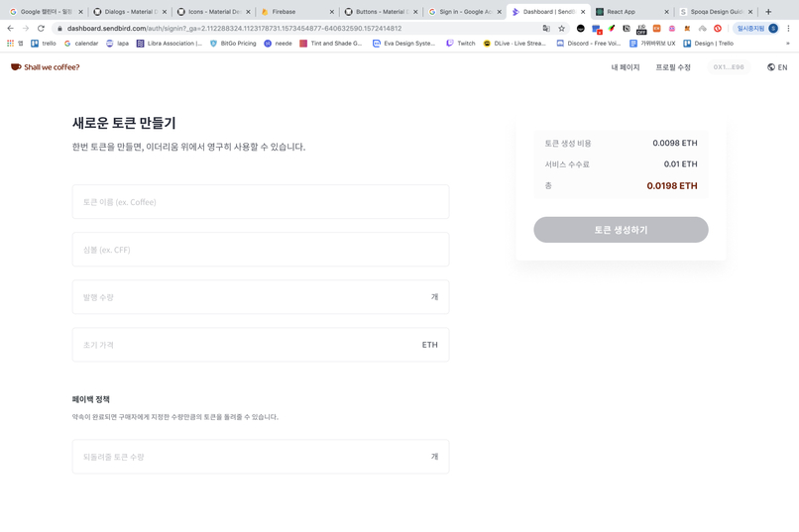This screenshot has height=532, width=799.
Task: Switch to the React App tab
Action: click(632, 12)
